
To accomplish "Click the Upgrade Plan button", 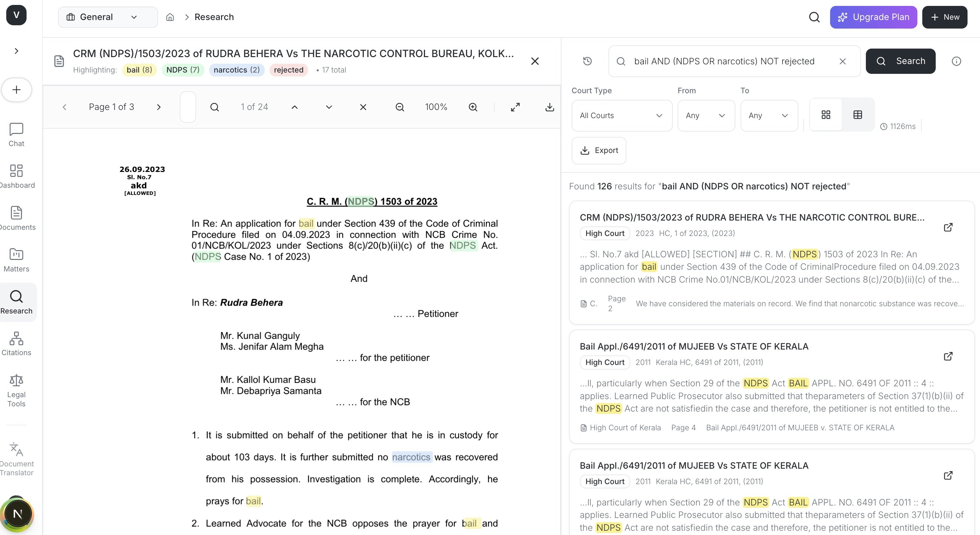I will coord(873,17).
